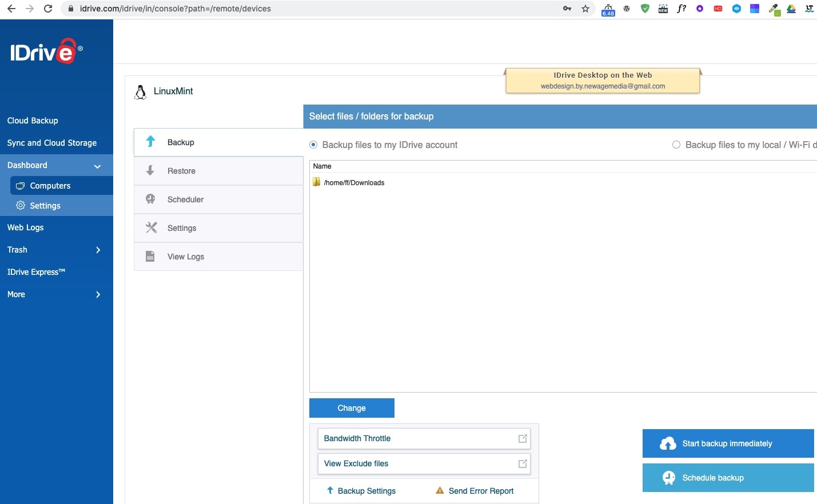Click the Downloads folder icon in file list
The image size is (817, 504).
[x=316, y=182]
